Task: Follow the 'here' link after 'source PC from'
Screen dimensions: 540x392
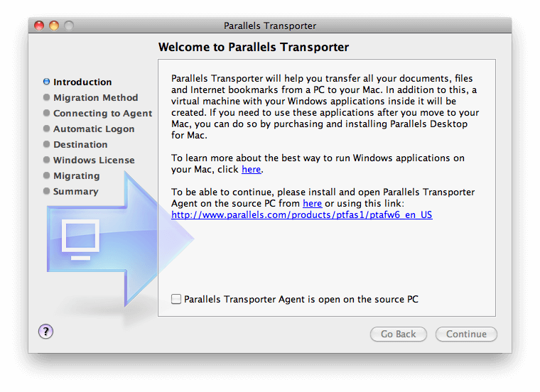Action: 313,203
